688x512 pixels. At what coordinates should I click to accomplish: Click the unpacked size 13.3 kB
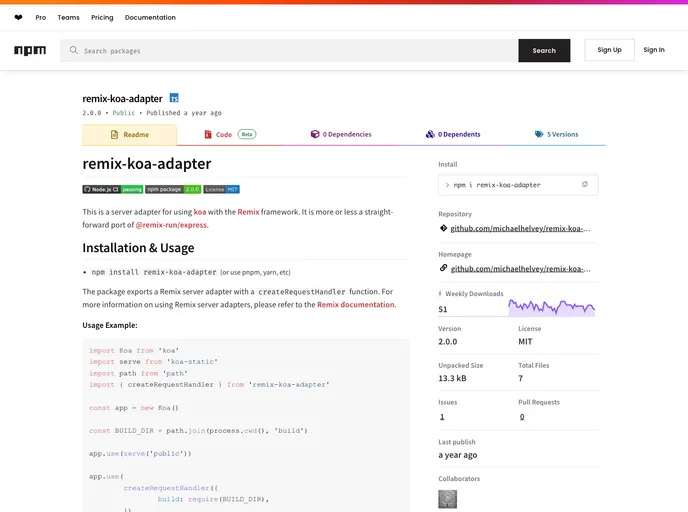tap(452, 378)
